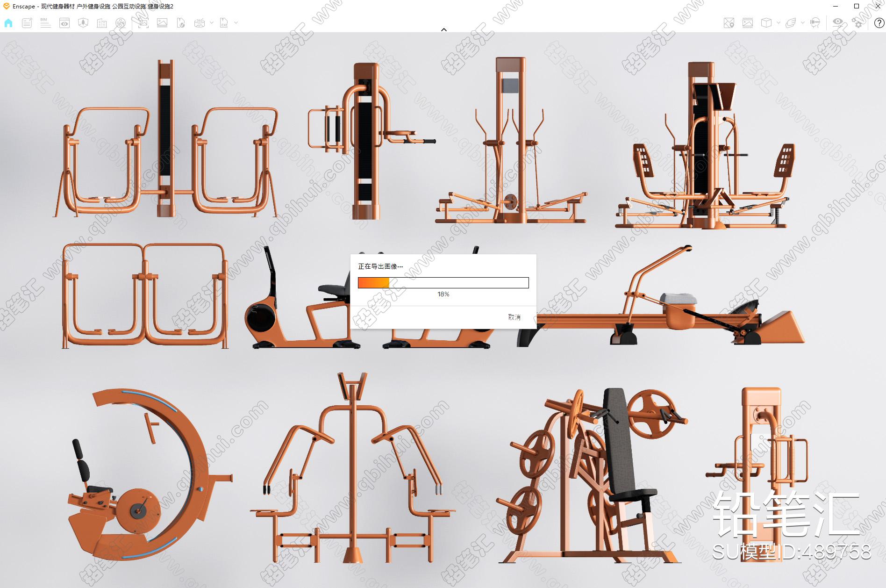This screenshot has width=886, height=588.
Task: Open the Feedback notes icon
Action: pyautogui.click(x=27, y=23)
